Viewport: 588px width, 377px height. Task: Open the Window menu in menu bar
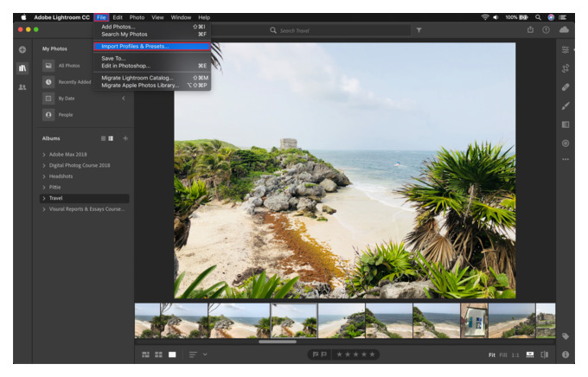tap(181, 17)
